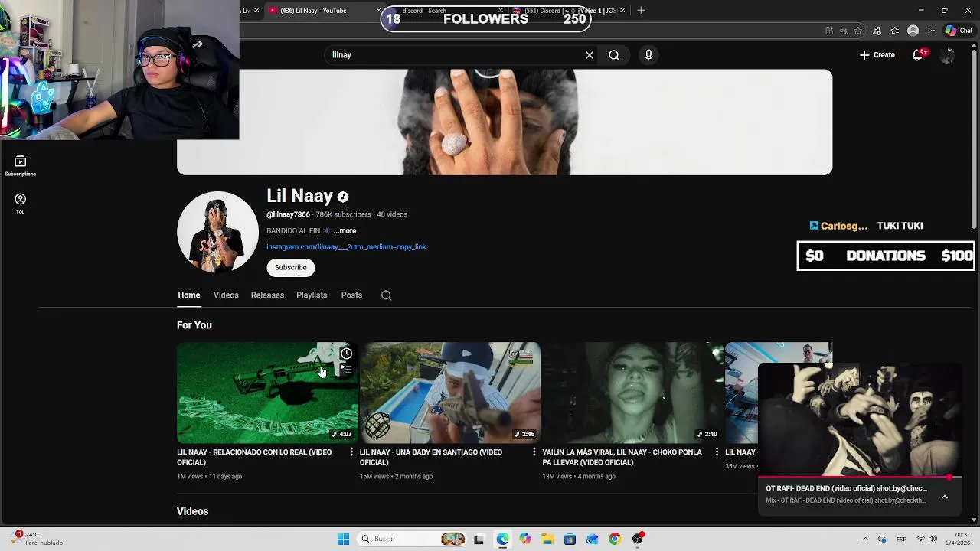Open the Create upload menu

(877, 55)
